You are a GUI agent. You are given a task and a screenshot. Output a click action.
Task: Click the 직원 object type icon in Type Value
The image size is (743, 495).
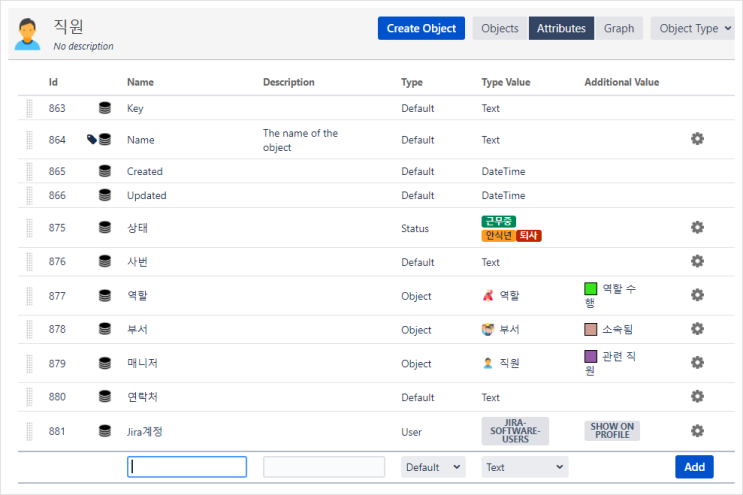(x=488, y=363)
